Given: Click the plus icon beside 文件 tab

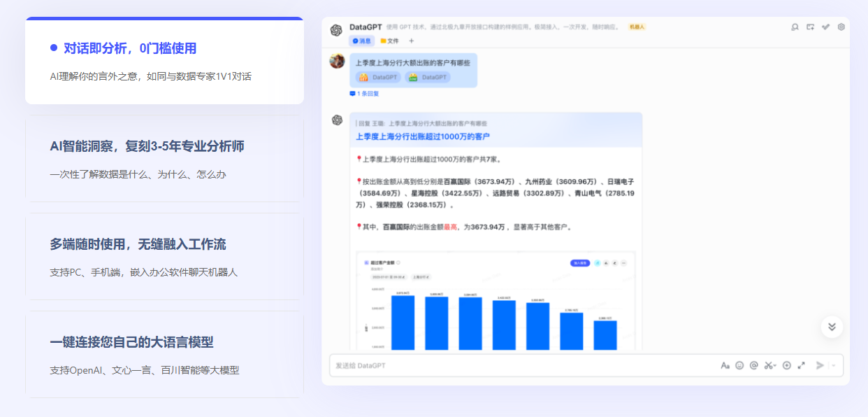Looking at the screenshot, I should tap(411, 41).
